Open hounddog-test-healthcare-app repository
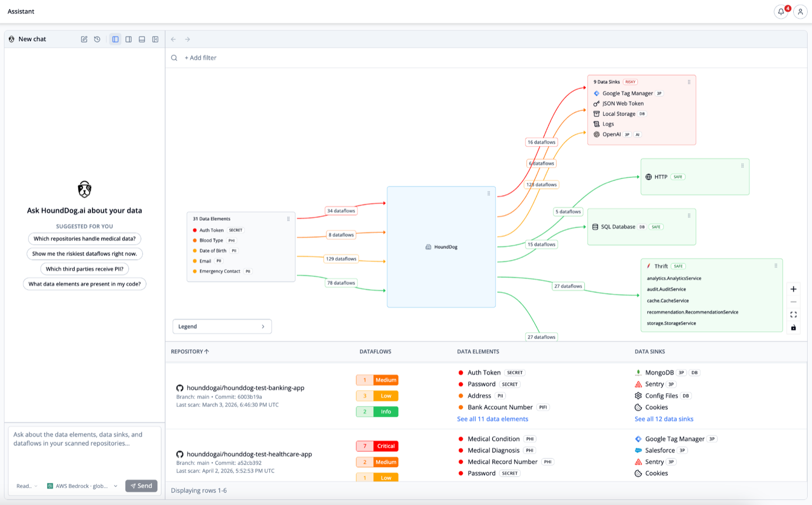The image size is (812, 505). click(249, 454)
